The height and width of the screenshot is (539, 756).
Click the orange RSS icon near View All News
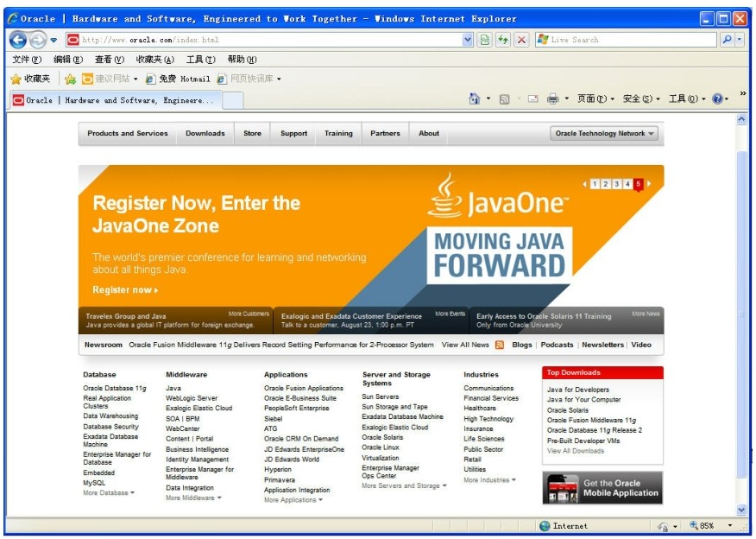click(500, 345)
